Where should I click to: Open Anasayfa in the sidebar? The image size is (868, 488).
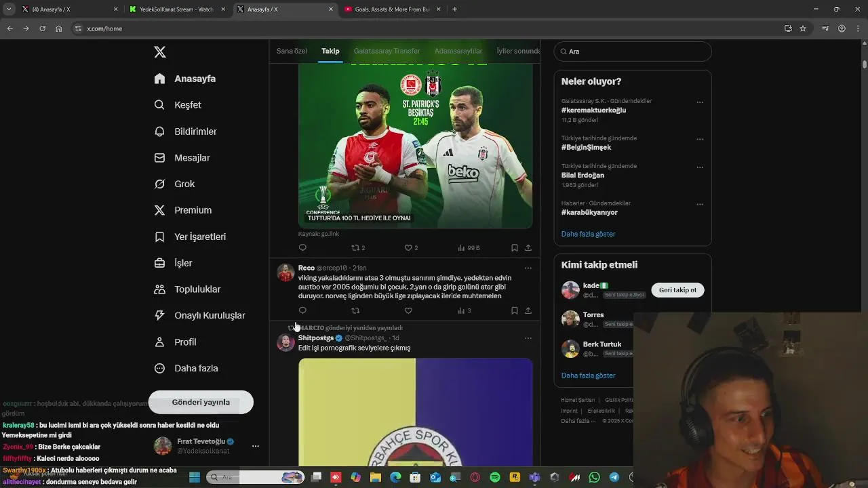pos(185,79)
